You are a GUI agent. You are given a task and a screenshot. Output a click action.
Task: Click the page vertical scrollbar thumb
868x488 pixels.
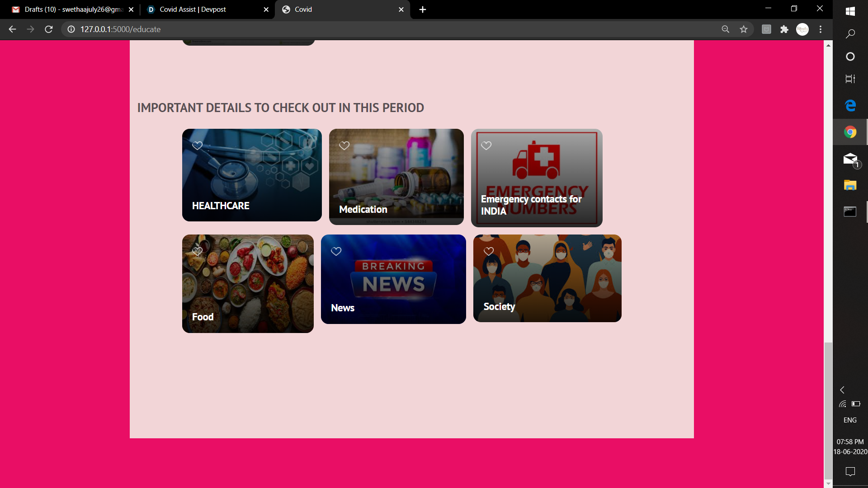tap(828, 409)
